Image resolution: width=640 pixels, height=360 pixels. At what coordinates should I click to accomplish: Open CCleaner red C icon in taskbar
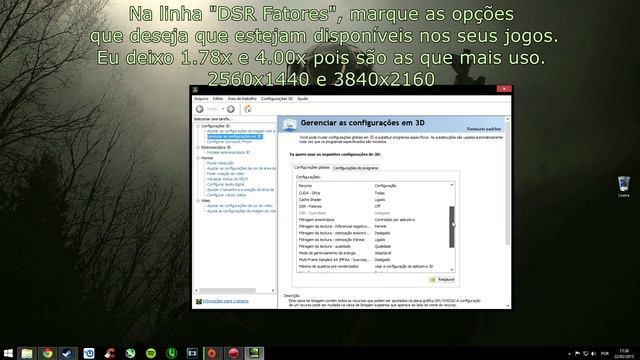(109, 353)
